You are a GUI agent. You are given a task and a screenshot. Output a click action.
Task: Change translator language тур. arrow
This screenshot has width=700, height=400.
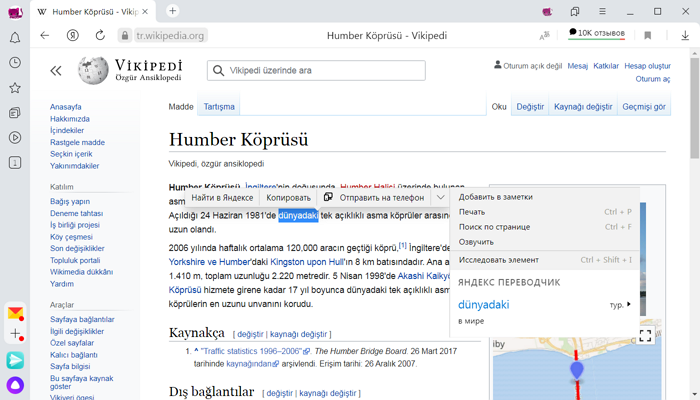[621, 305]
